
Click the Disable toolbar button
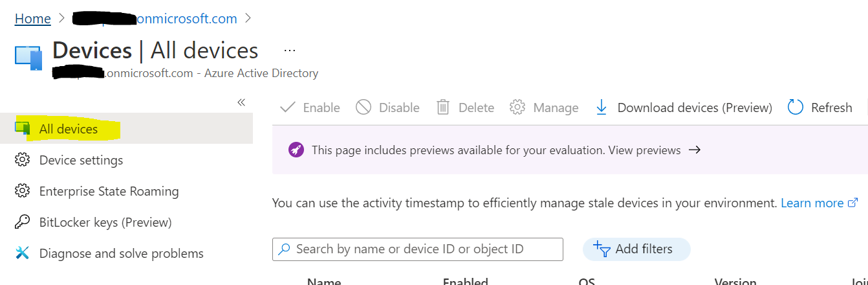click(x=387, y=108)
